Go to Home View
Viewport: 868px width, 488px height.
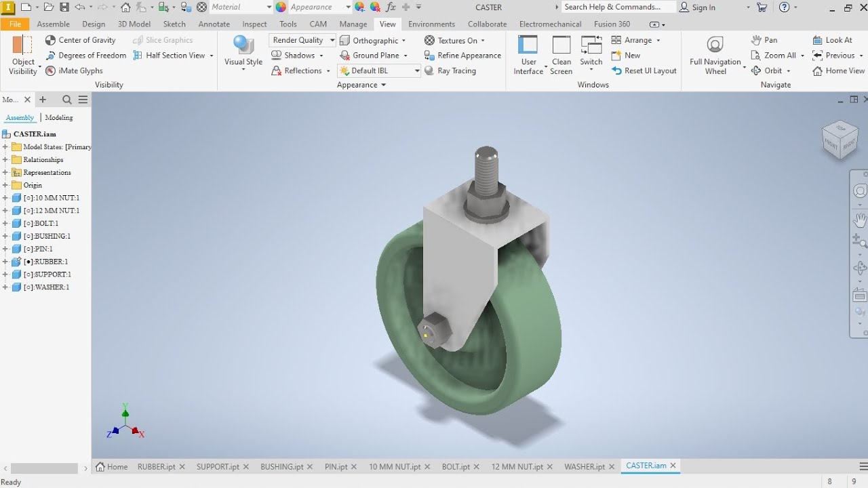[838, 70]
